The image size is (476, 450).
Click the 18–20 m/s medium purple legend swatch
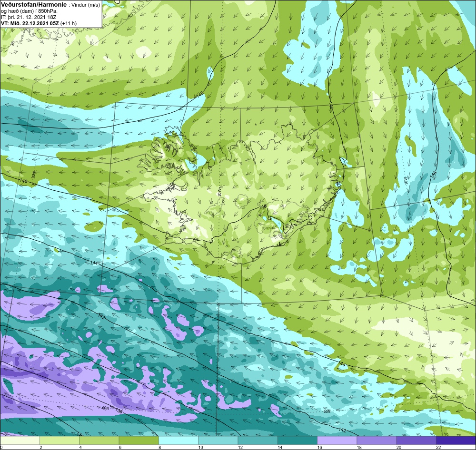[x=377, y=440]
